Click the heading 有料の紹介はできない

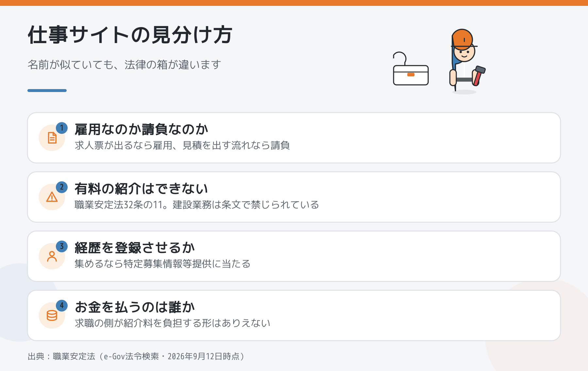click(x=141, y=189)
